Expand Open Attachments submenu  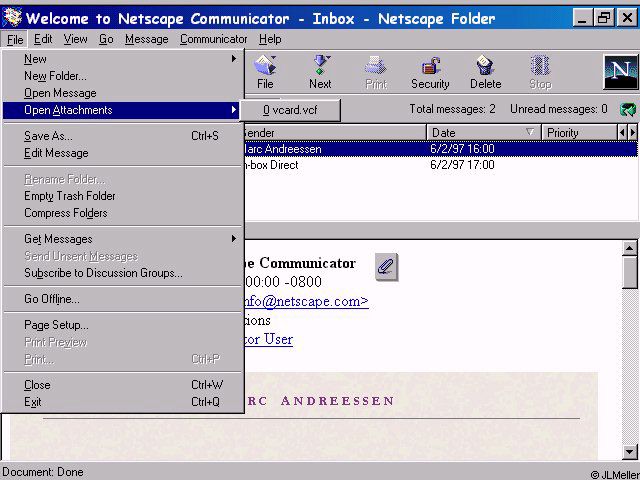pos(121,110)
